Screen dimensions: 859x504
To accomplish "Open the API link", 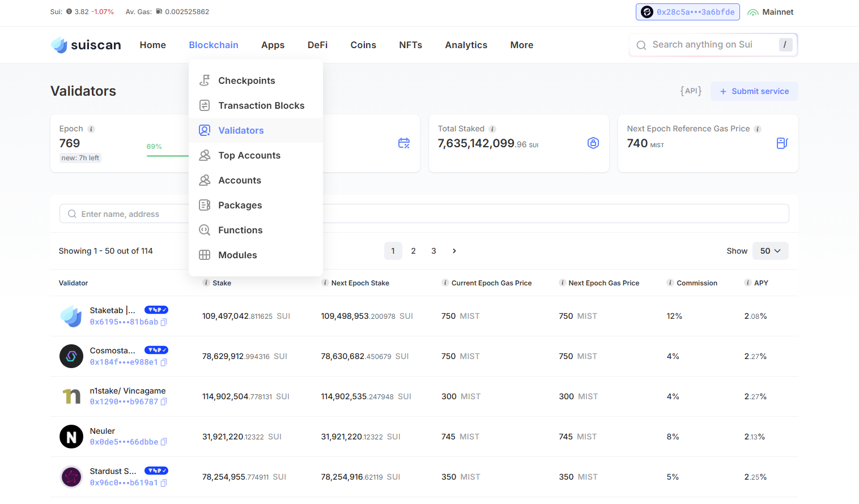I will pyautogui.click(x=691, y=91).
